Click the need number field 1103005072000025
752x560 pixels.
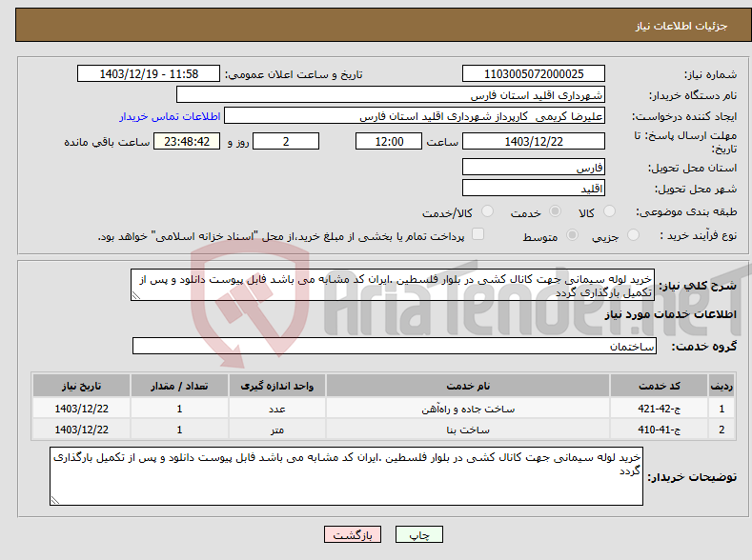(x=534, y=73)
